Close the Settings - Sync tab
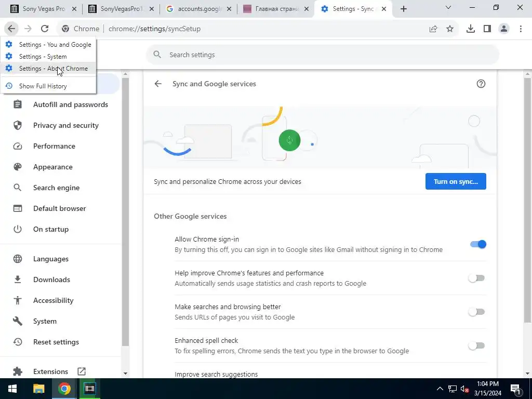This screenshot has width=532, height=399. [384, 9]
